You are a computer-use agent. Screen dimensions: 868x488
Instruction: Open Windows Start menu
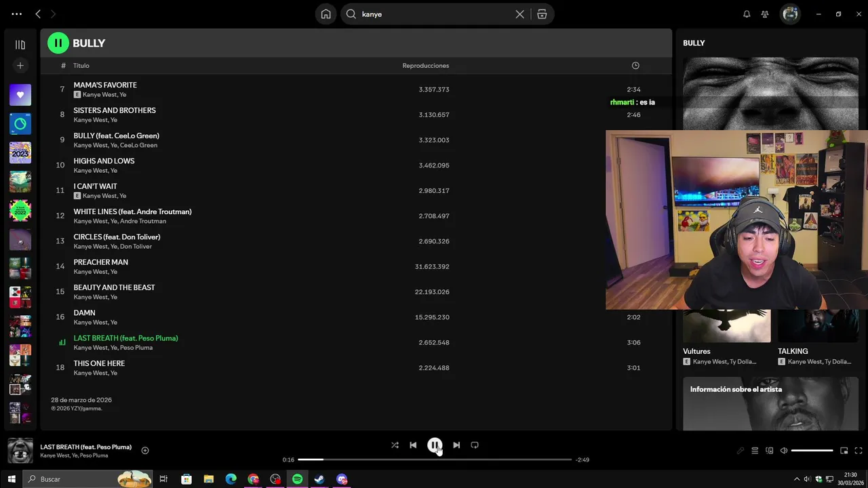[x=12, y=479]
